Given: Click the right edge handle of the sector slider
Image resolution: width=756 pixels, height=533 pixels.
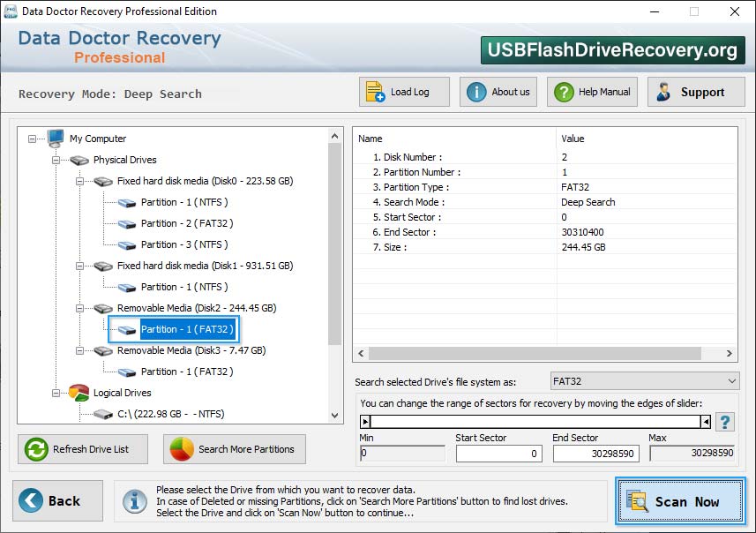Looking at the screenshot, I should (x=706, y=422).
